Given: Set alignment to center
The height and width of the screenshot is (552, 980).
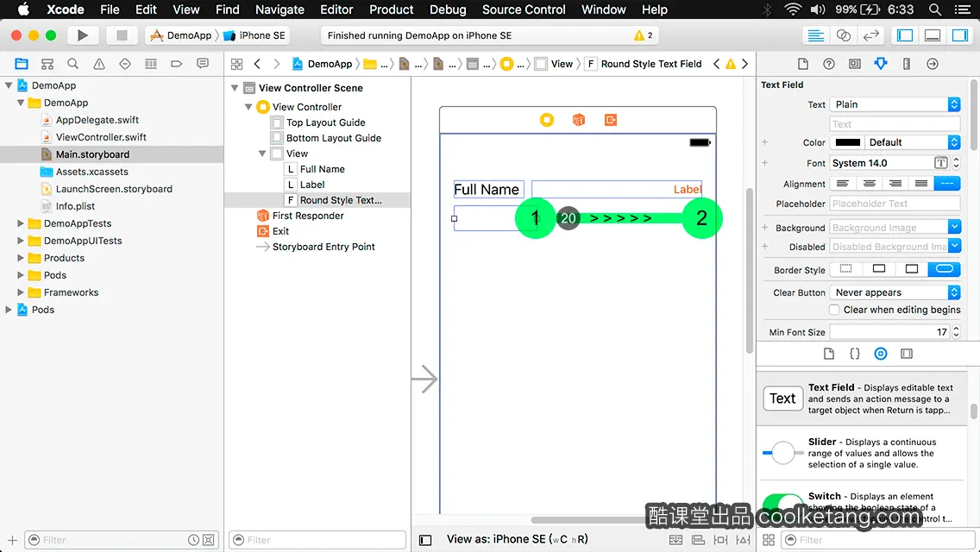Looking at the screenshot, I should click(x=869, y=183).
